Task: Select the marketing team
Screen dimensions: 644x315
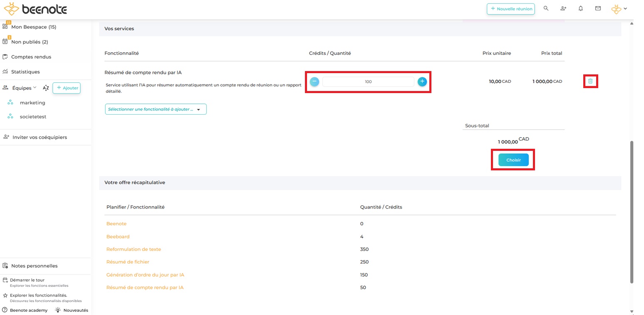Action: click(x=32, y=103)
